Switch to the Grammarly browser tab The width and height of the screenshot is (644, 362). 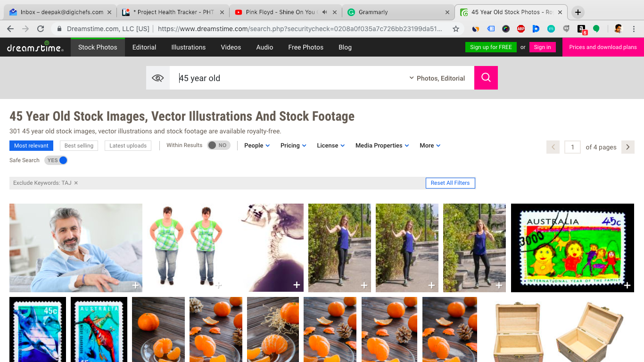pyautogui.click(x=397, y=12)
